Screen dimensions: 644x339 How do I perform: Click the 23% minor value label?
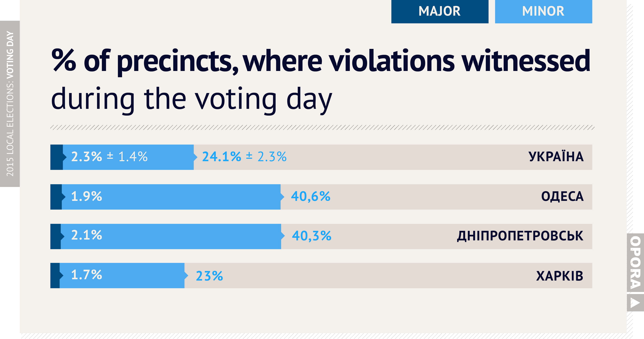[209, 276]
